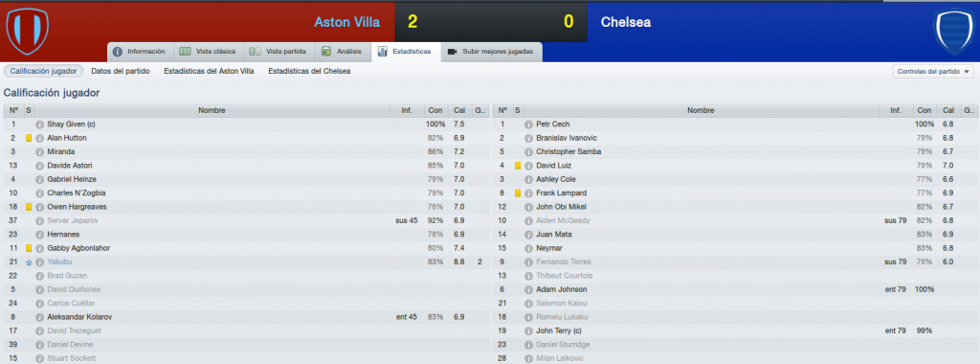Screen dimensions: 980x364
Task: Click Aston Villa Nombre column header
Action: pos(212,111)
